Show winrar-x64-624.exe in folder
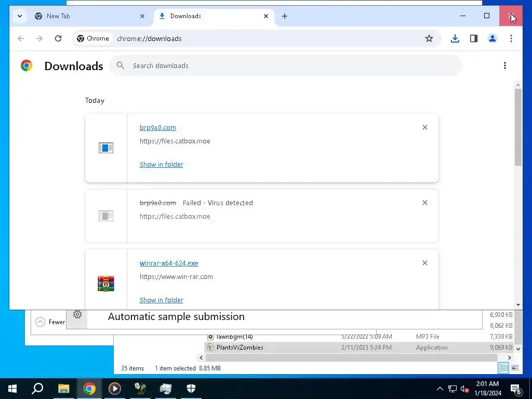 (162, 300)
